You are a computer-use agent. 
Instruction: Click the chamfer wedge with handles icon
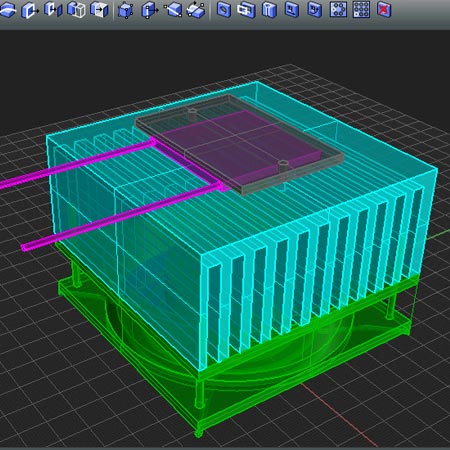click(x=173, y=10)
